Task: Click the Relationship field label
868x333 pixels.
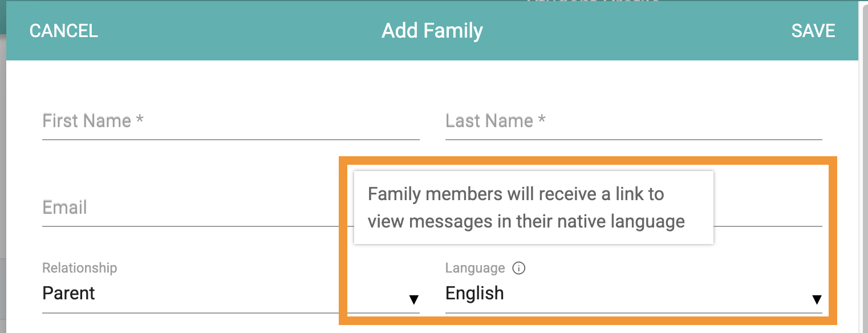Action: click(80, 268)
